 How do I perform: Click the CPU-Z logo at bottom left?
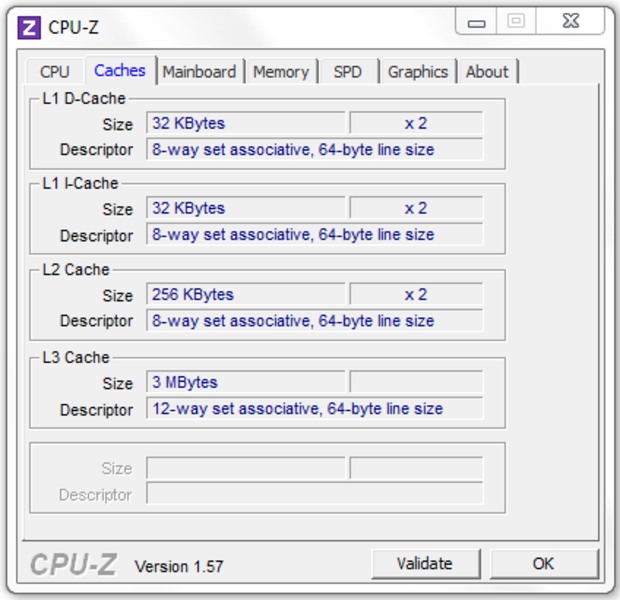click(x=74, y=564)
